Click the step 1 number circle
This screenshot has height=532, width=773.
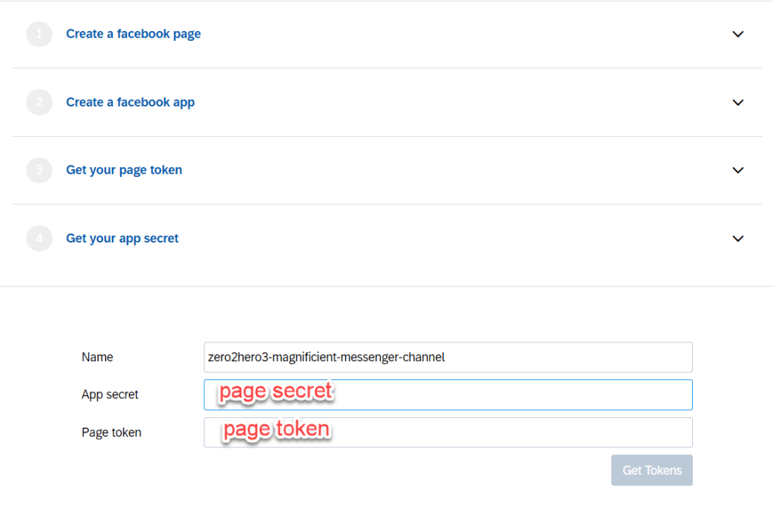coord(39,34)
